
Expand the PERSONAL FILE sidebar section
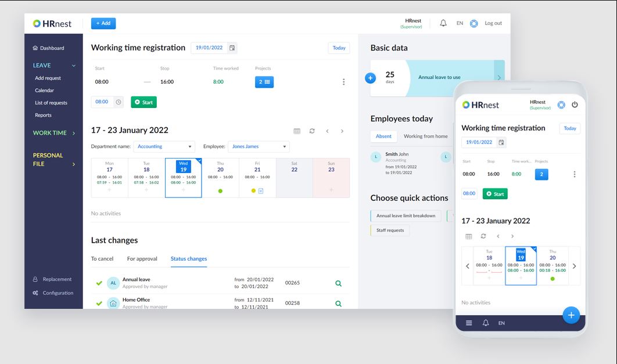(54, 160)
